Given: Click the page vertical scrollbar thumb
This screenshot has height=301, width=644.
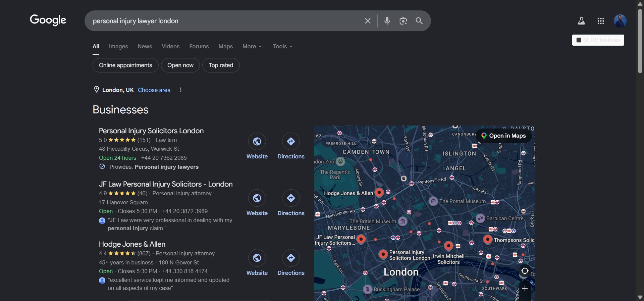Looking at the screenshot, I should point(640,41).
